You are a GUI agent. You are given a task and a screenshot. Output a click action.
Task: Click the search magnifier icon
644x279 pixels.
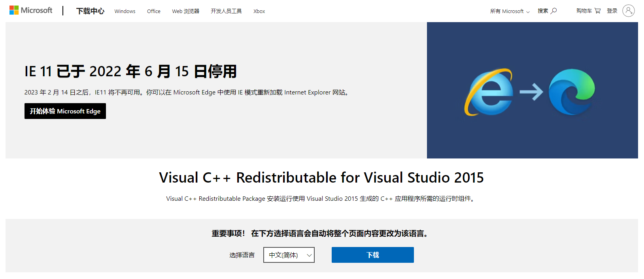tap(554, 11)
